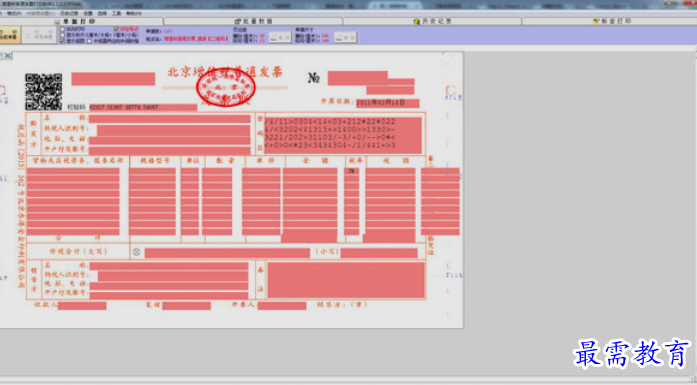Image resolution: width=697 pixels, height=385 pixels.
Task: Open the 历史记录 menu in menu bar
Action: click(69, 13)
